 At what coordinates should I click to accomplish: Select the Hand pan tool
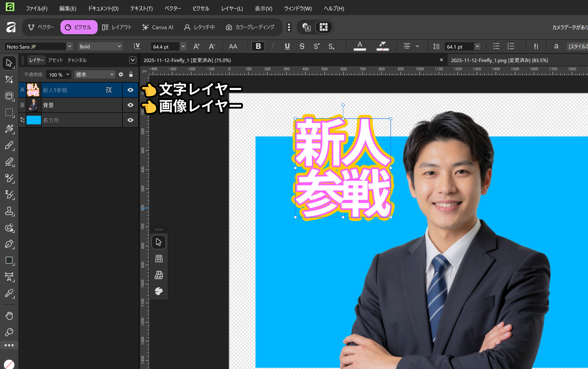coord(9,316)
